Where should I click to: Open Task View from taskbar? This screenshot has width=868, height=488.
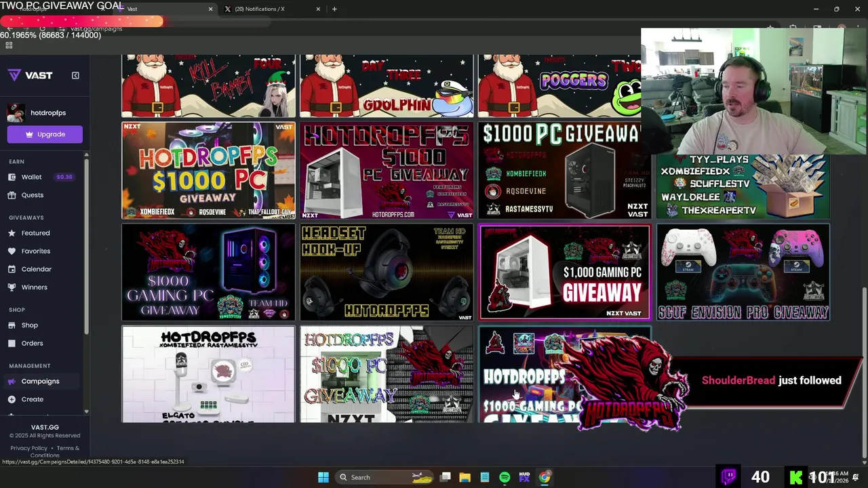pos(446,477)
